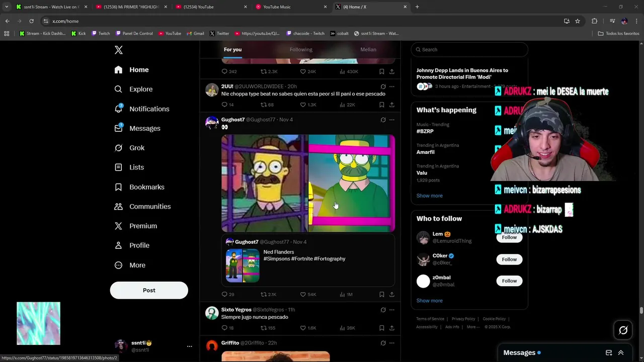The width and height of the screenshot is (644, 362).
Task: Expand the More menu in sidebar
Action: (x=130, y=265)
